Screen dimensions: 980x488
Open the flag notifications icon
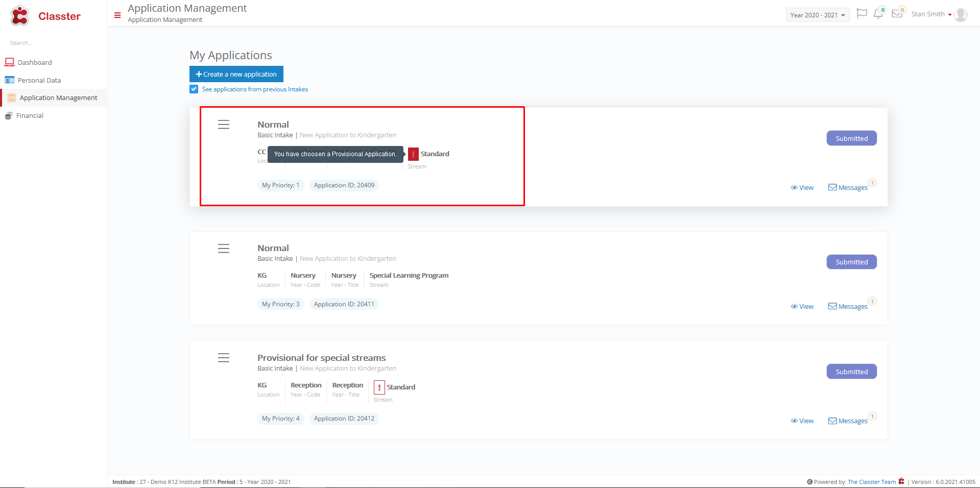[862, 14]
